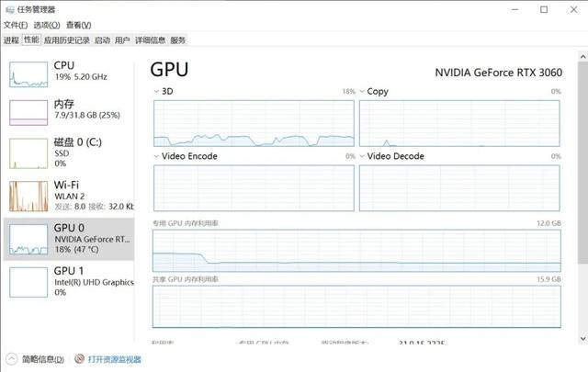Image resolution: width=588 pixels, height=372 pixels.
Task: Open the 文件(F) menu
Action: (16, 25)
